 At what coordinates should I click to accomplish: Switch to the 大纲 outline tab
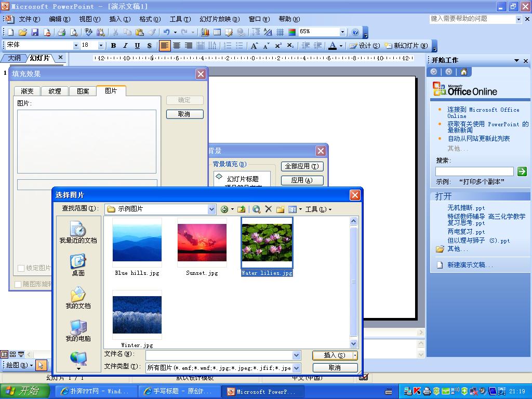click(14, 58)
